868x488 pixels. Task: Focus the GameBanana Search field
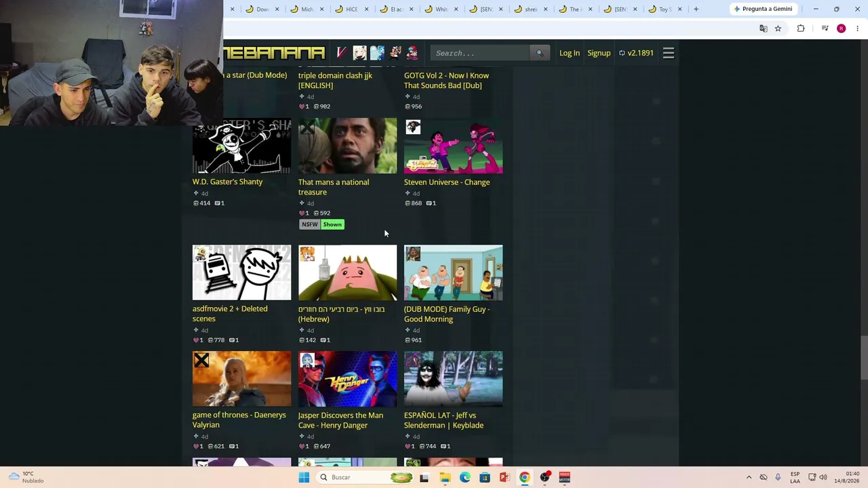pos(481,53)
